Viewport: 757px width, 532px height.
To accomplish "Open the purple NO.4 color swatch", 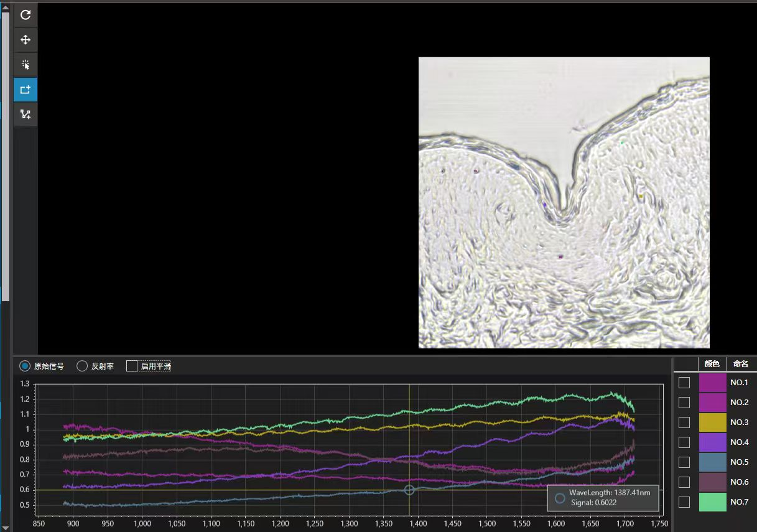I will pyautogui.click(x=712, y=442).
